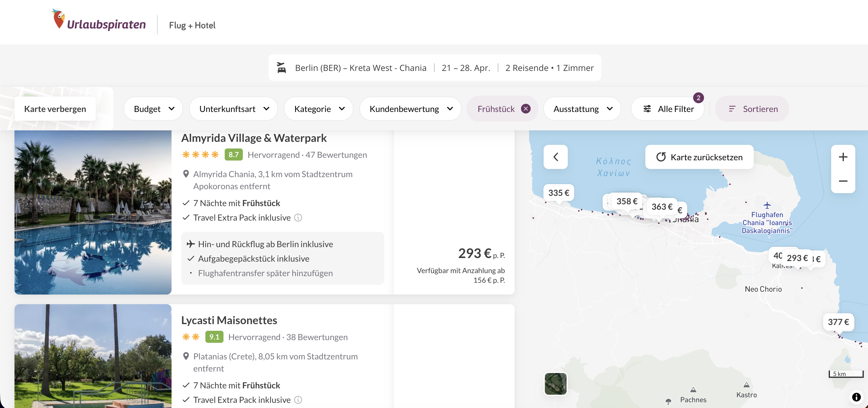Collapse map using left chevron arrow
The image size is (868, 408).
[x=555, y=157]
